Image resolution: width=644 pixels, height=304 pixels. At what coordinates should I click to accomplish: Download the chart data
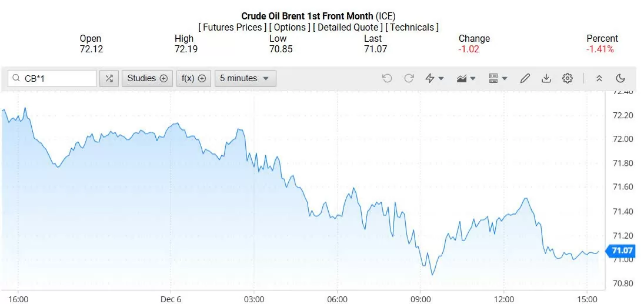coord(546,78)
